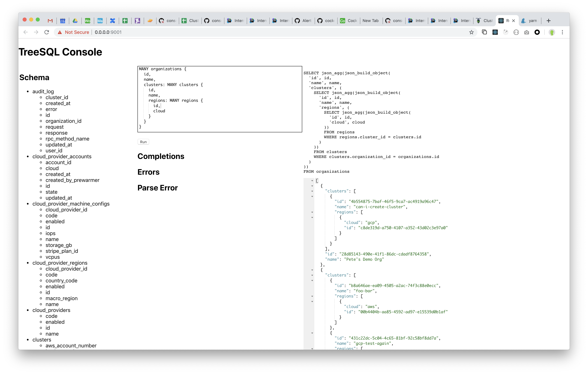The width and height of the screenshot is (588, 374).
Task: Collapse the first "clusters" array in the JSON
Action: point(312,191)
